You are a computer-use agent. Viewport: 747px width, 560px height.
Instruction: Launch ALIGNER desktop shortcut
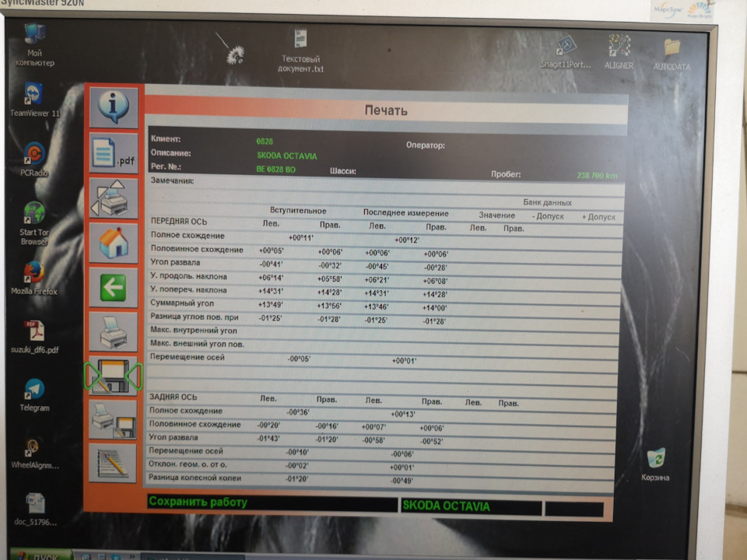619,51
